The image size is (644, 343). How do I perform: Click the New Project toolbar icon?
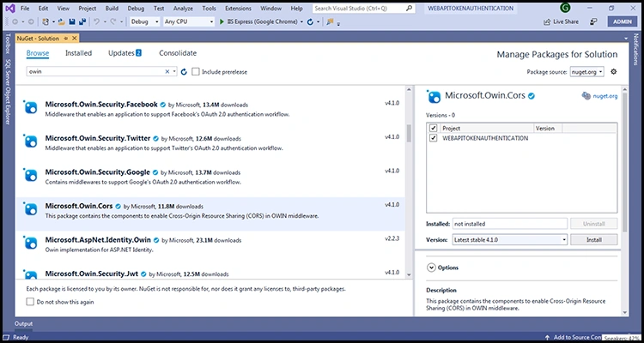46,21
